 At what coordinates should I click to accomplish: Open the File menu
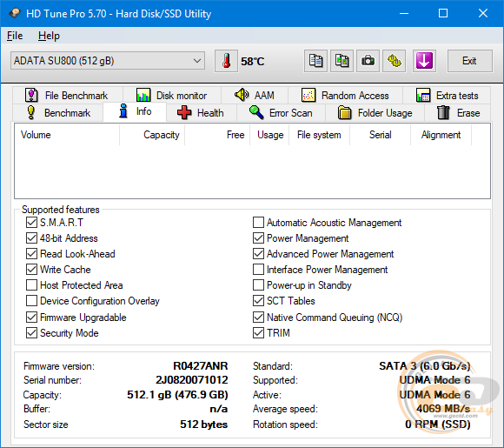point(15,36)
